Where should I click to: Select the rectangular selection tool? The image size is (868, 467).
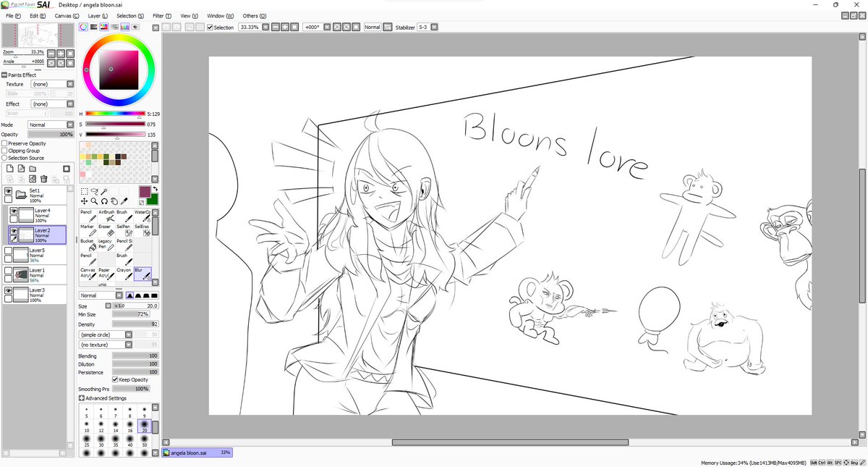85,191
